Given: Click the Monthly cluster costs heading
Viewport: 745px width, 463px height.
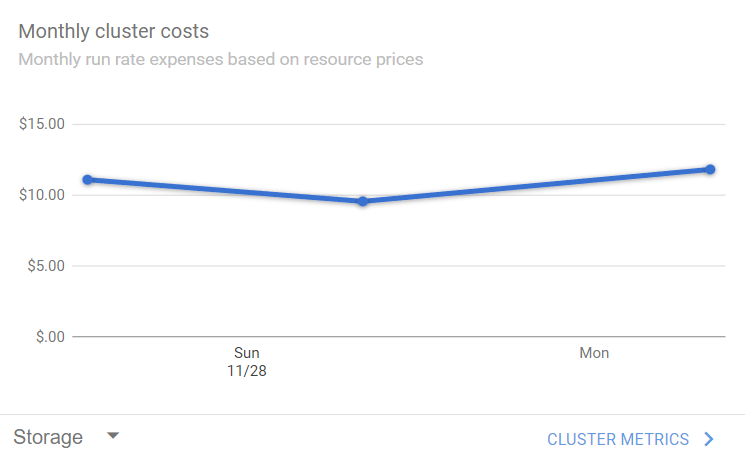Looking at the screenshot, I should pos(114,32).
